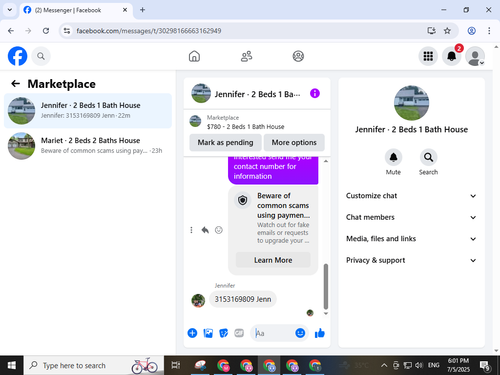Click More options button

click(294, 143)
